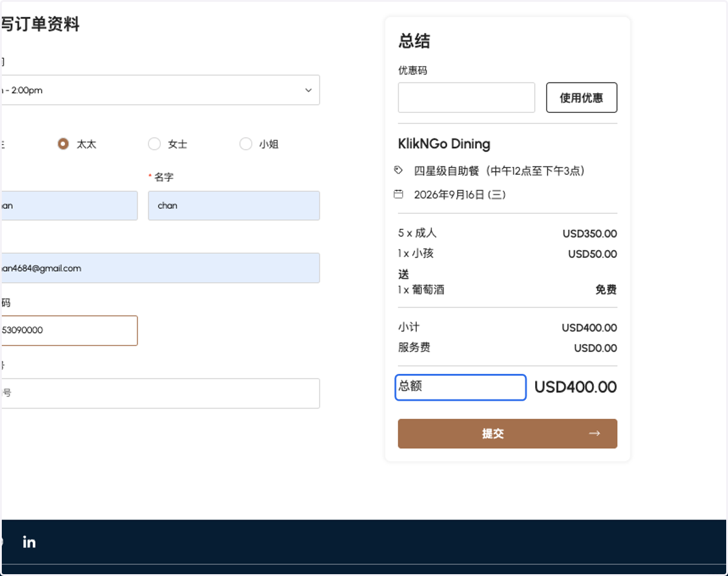Viewport: 728px width, 576px height.
Task: Click the 名字 field containing chan
Action: click(x=234, y=206)
